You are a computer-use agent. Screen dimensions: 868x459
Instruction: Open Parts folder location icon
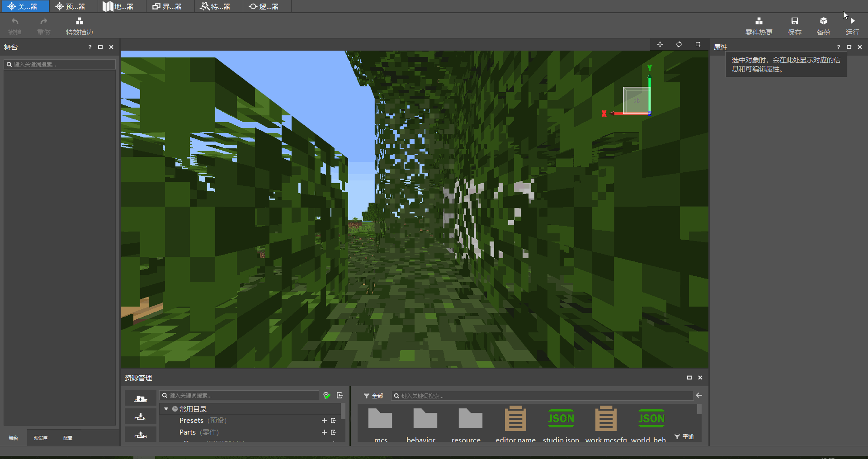tap(334, 432)
